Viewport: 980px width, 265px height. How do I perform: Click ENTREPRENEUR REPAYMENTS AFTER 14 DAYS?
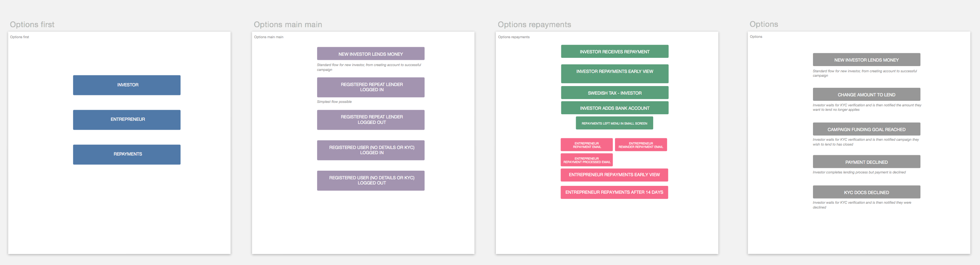(x=614, y=192)
